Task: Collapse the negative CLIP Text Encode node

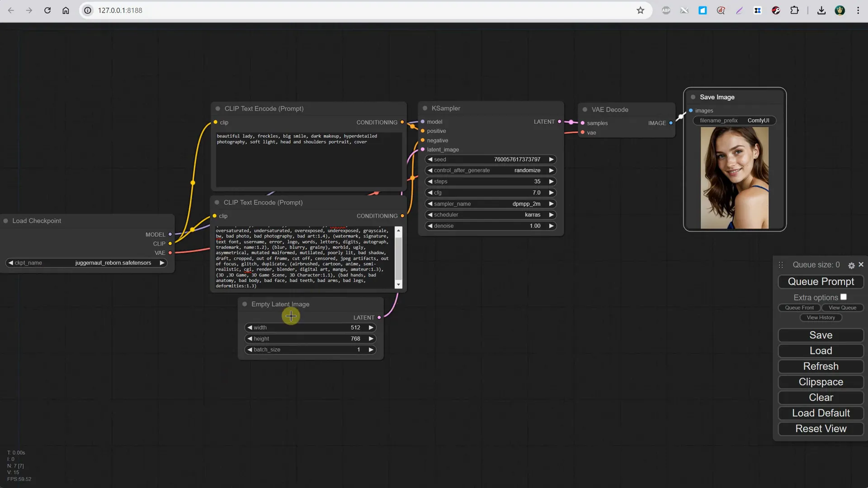Action: click(x=217, y=202)
